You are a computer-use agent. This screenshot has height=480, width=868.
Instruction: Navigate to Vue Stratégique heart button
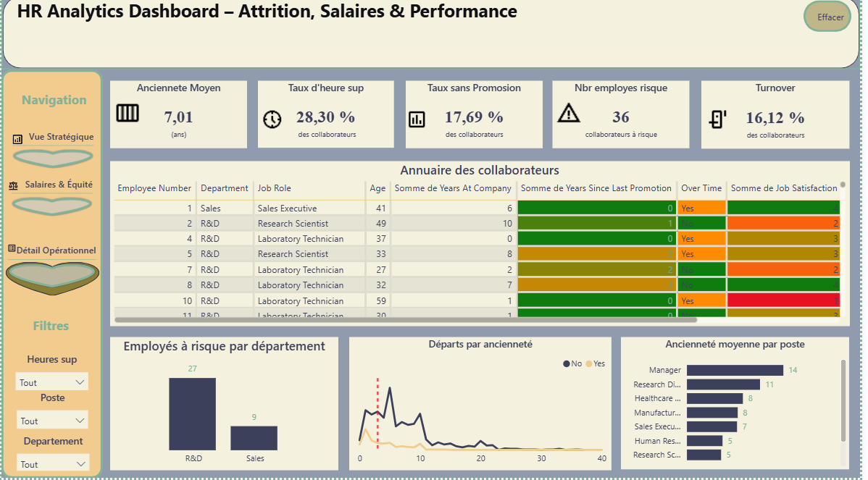tap(53, 158)
